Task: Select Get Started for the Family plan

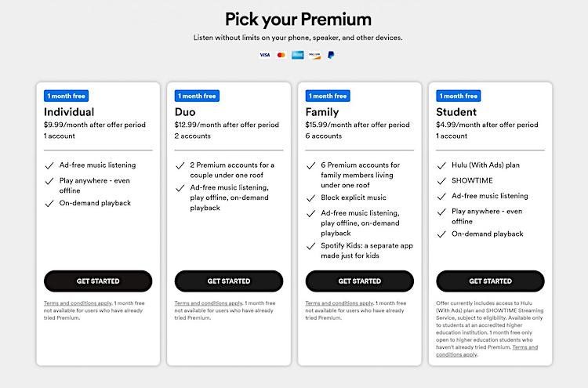Action: (360, 281)
